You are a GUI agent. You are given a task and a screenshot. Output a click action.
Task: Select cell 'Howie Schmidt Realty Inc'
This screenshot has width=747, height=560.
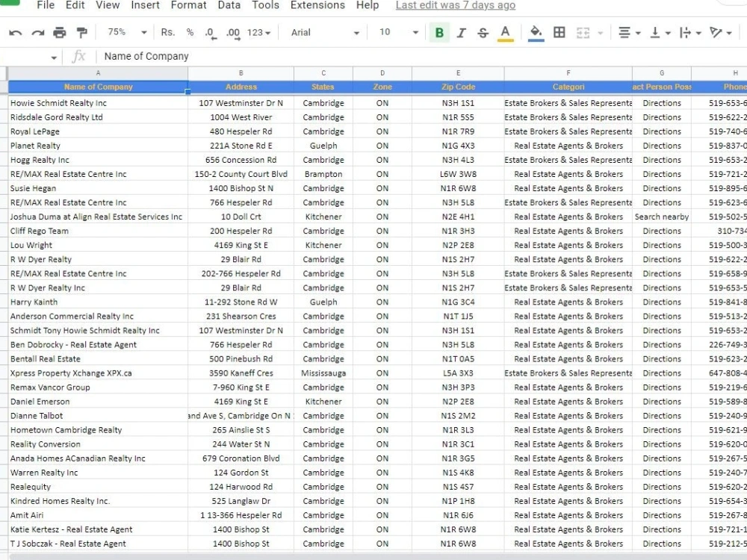tap(98, 103)
